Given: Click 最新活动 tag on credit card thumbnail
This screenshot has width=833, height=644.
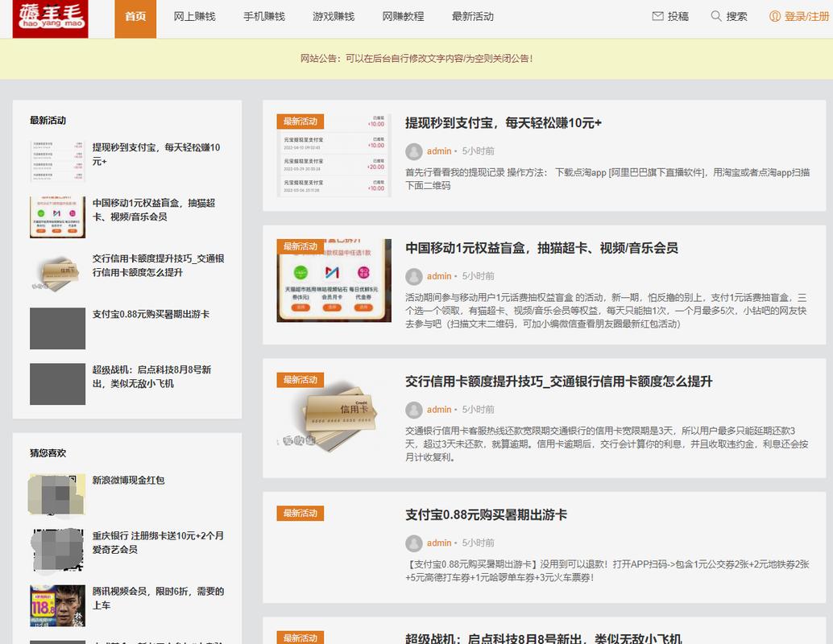Looking at the screenshot, I should point(300,380).
